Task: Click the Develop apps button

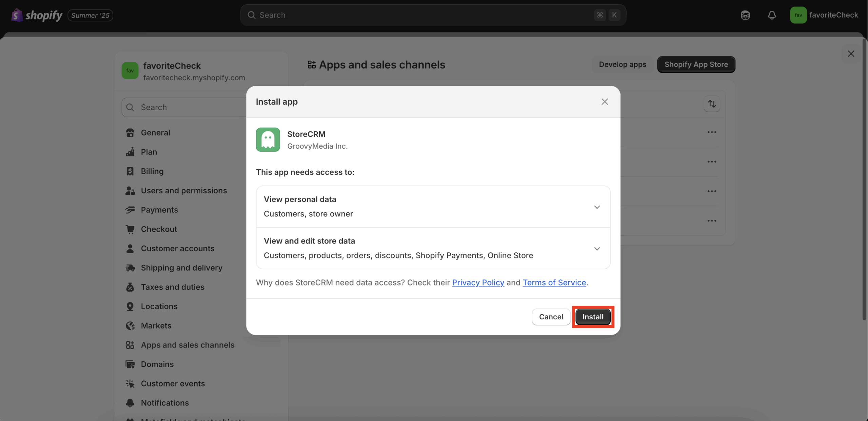Action: pyautogui.click(x=623, y=64)
